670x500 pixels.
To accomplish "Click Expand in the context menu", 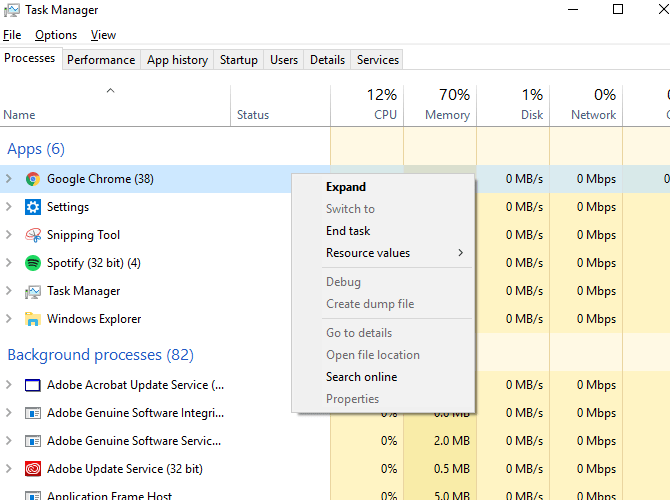I will click(346, 187).
